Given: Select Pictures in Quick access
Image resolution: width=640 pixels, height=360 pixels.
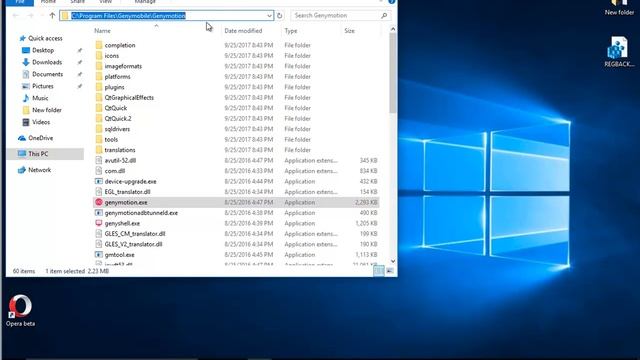Looking at the screenshot, I should click(42, 86).
